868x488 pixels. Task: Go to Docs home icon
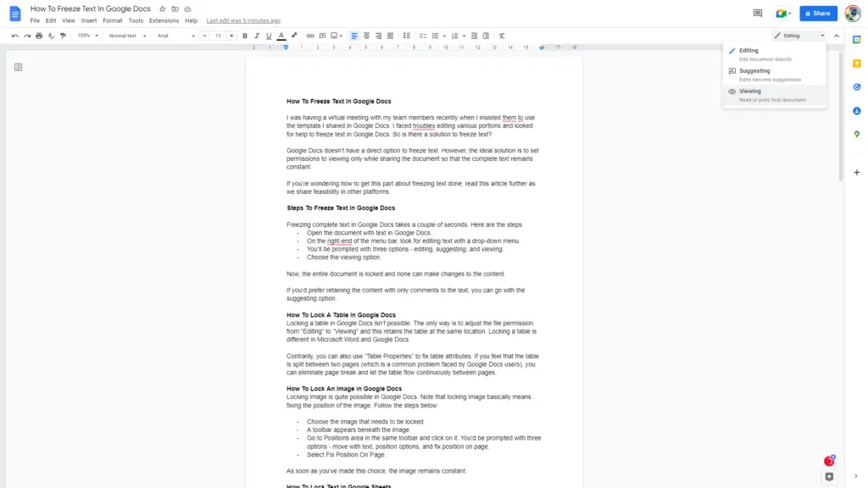coord(15,14)
